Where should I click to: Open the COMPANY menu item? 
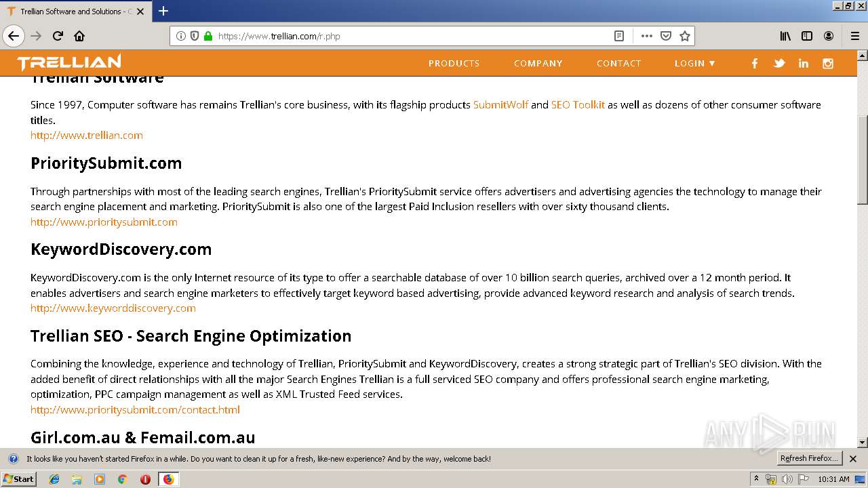pos(538,63)
